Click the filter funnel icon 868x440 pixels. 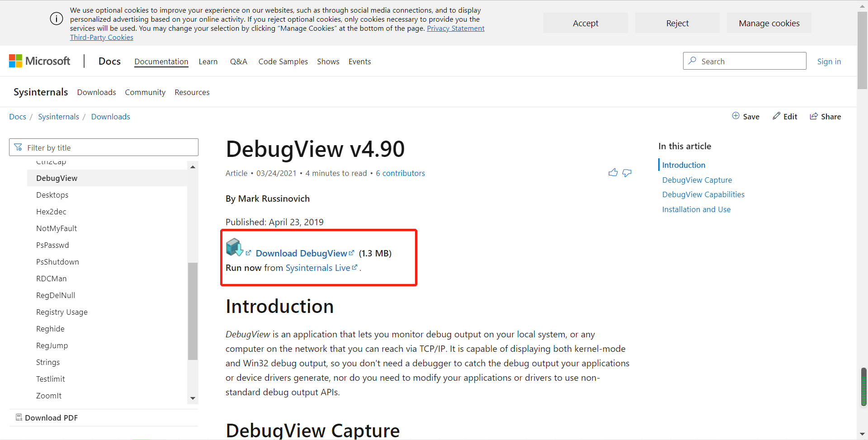coord(19,147)
